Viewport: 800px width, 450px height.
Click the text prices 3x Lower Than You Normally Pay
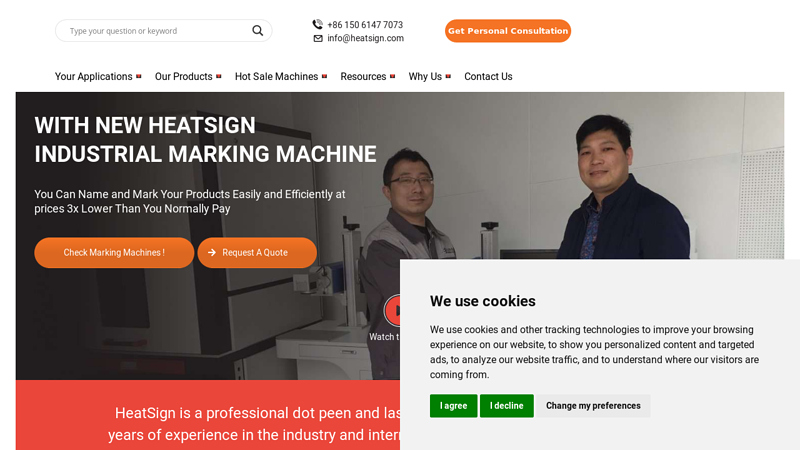(132, 209)
